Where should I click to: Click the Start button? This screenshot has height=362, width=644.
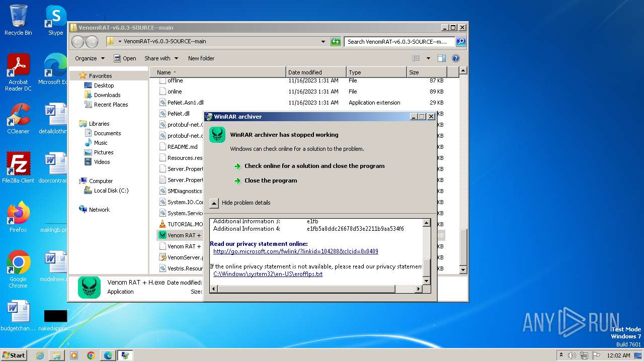[14, 355]
